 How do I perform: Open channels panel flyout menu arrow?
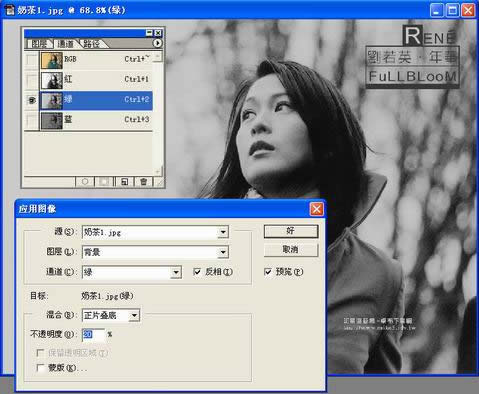157,43
